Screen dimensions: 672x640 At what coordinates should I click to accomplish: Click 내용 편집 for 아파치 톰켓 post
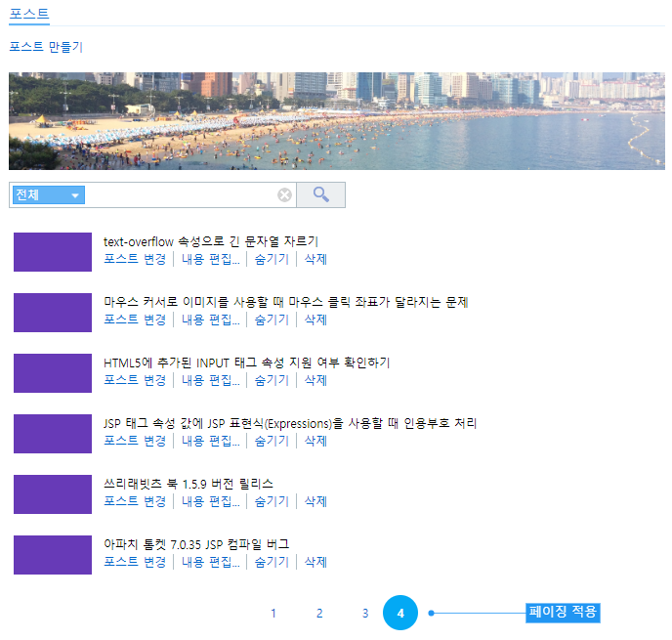coord(210,562)
